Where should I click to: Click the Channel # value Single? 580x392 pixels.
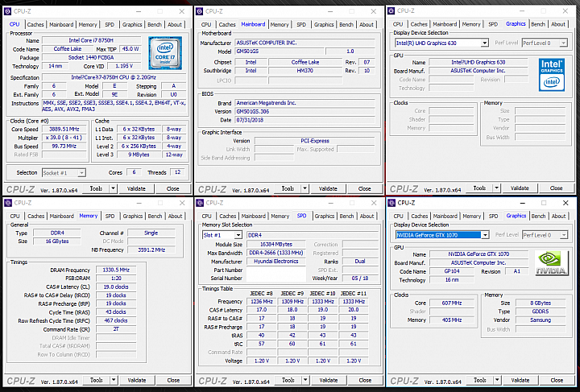(x=151, y=233)
